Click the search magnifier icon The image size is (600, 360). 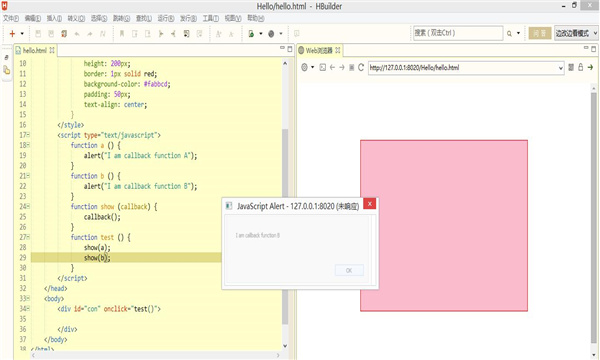[509, 34]
